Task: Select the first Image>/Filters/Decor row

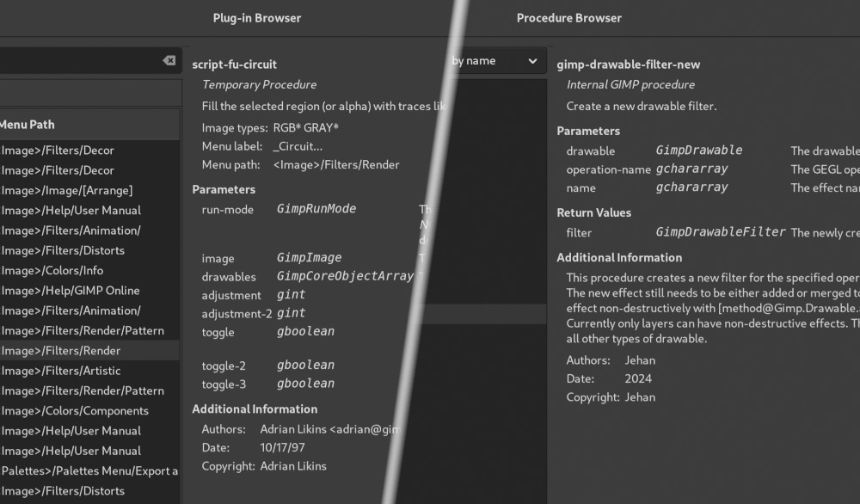Action: (x=89, y=151)
